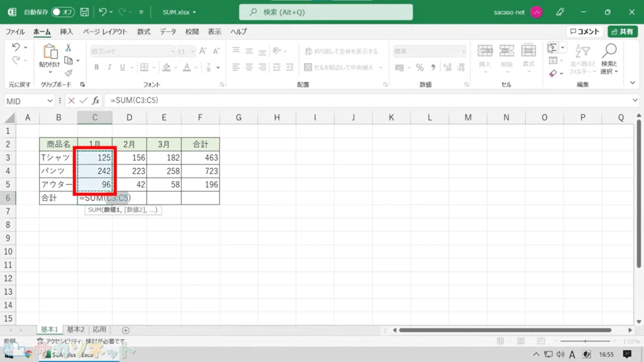Add a new sheet with plus icon
This screenshot has width=644, height=362.
click(126, 330)
